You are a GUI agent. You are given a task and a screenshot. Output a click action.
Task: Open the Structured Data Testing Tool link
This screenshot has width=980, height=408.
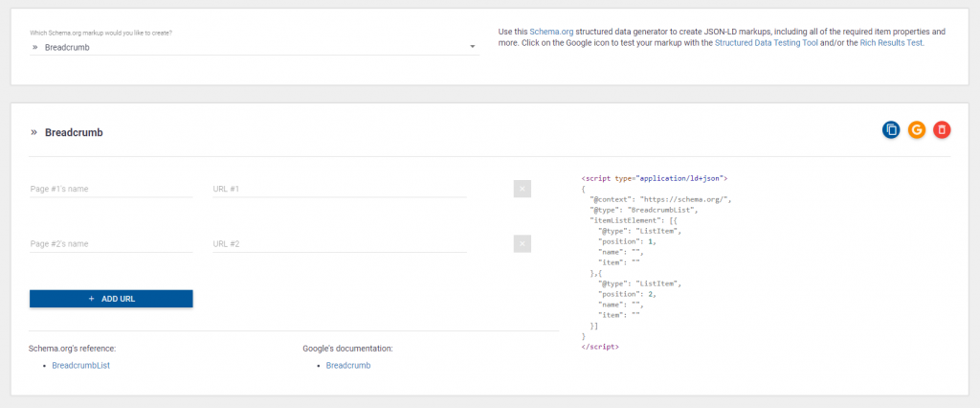(767, 43)
